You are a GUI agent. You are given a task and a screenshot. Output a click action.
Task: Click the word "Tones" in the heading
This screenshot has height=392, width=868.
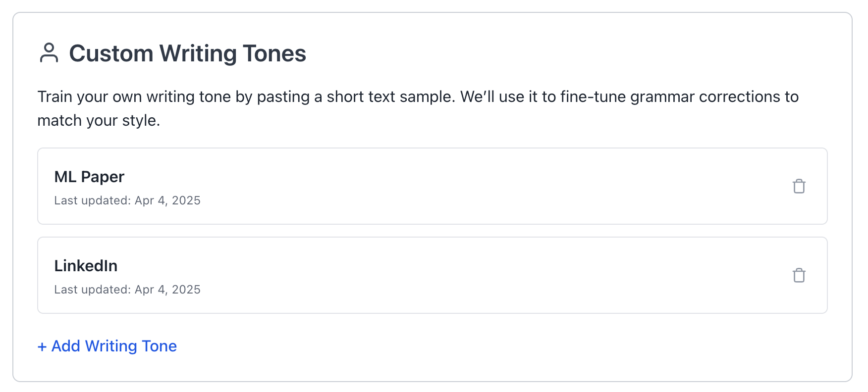274,53
